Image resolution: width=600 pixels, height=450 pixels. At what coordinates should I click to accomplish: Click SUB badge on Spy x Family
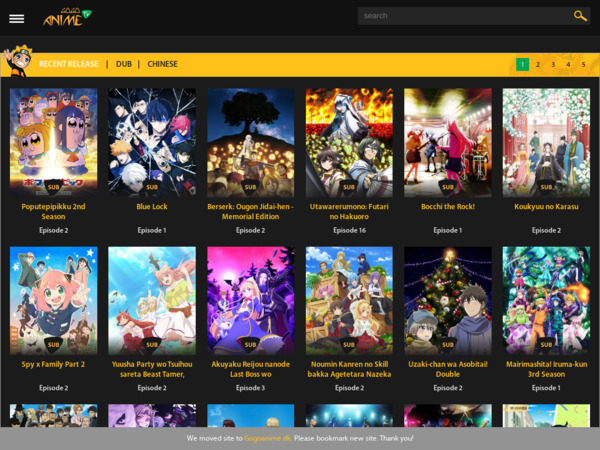[54, 344]
